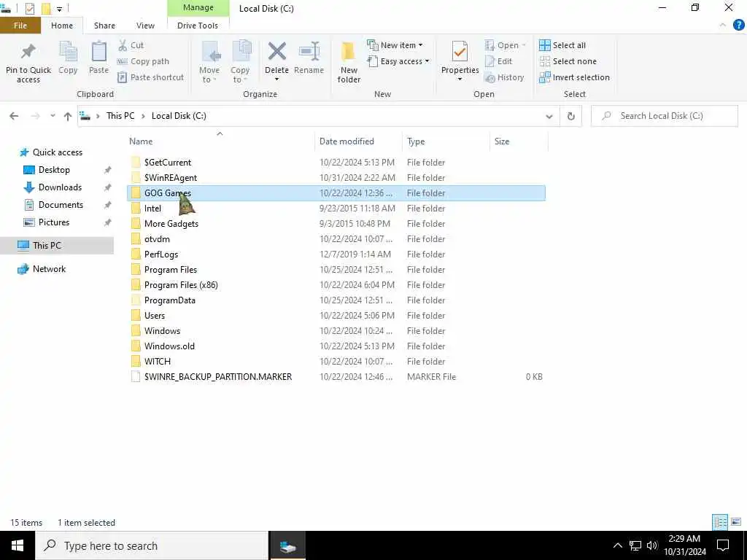Image resolution: width=747 pixels, height=560 pixels.
Task: Click the Open button in ribbon
Action: [x=505, y=45]
